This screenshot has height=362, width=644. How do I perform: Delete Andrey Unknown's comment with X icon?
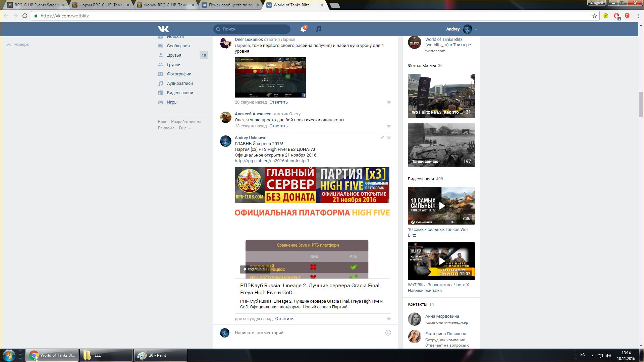click(389, 137)
